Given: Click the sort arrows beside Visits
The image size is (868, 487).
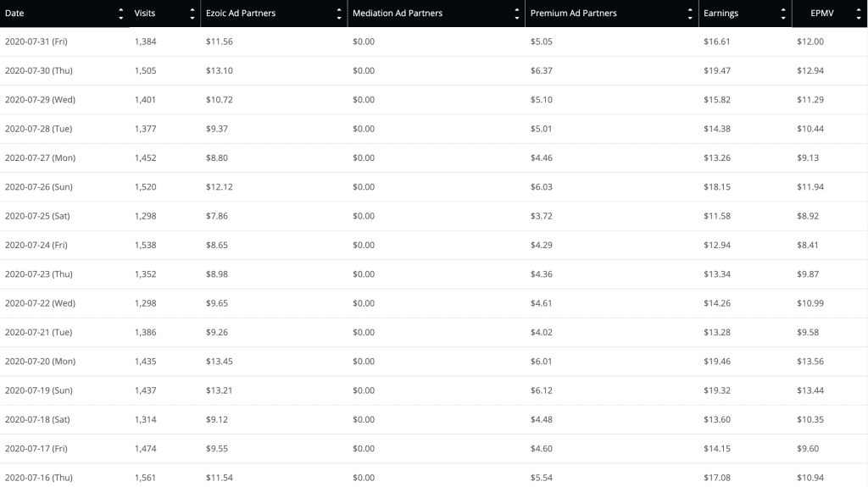Looking at the screenshot, I should 192,14.
